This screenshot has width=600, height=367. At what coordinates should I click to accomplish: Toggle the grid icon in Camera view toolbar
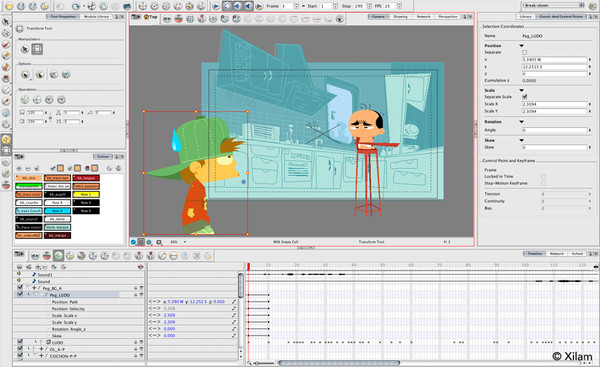(190, 19)
